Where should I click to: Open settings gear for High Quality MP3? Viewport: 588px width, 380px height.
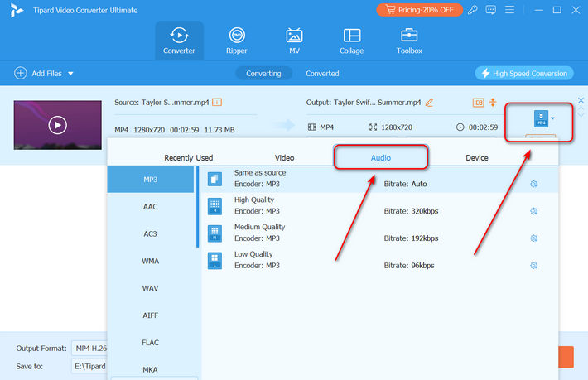[x=533, y=211]
